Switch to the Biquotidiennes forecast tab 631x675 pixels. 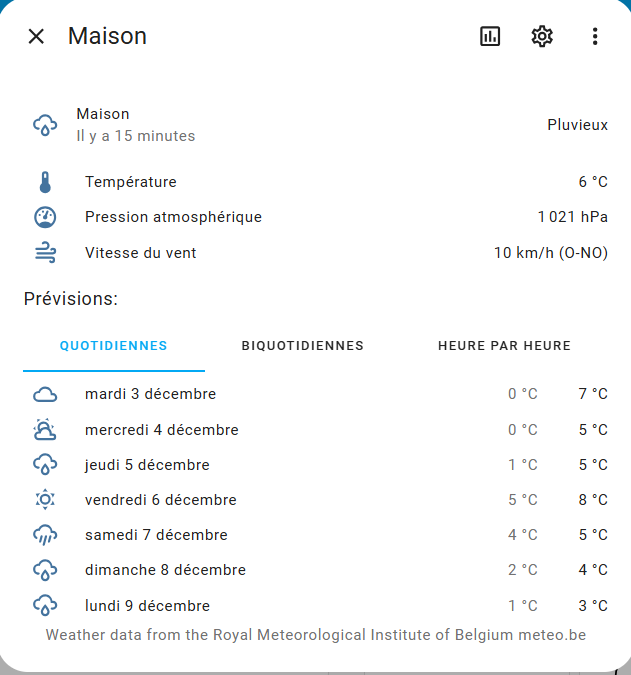coord(303,346)
